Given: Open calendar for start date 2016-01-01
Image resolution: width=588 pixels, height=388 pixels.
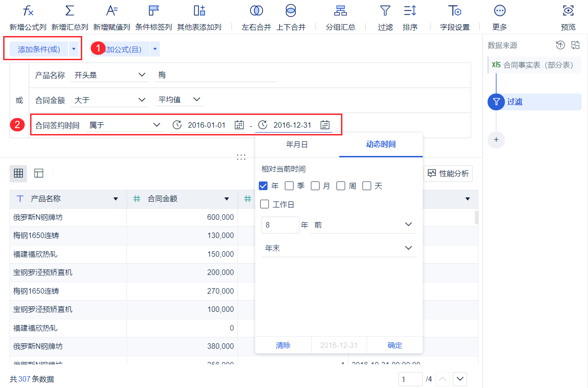Looking at the screenshot, I should point(239,125).
